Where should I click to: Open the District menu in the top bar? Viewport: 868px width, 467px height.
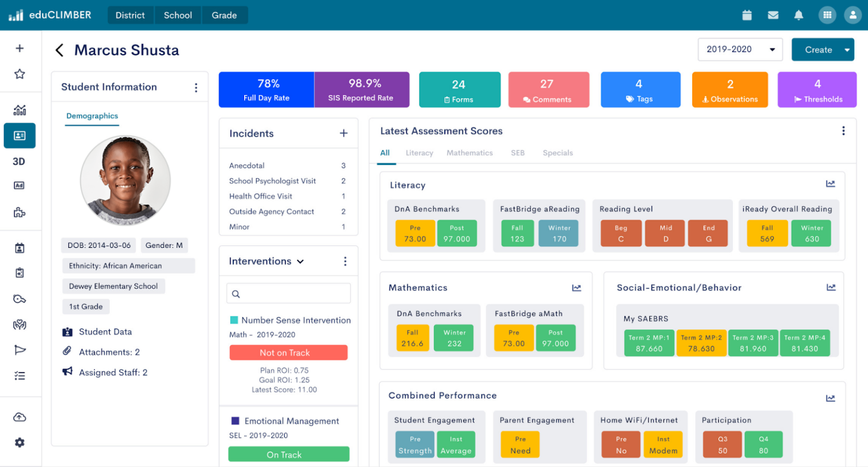(131, 15)
